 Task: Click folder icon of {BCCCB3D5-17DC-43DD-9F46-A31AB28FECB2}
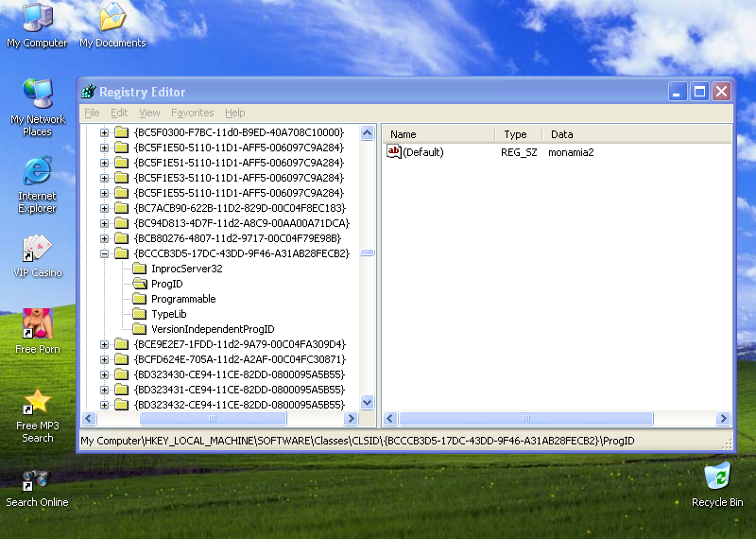pyautogui.click(x=122, y=253)
